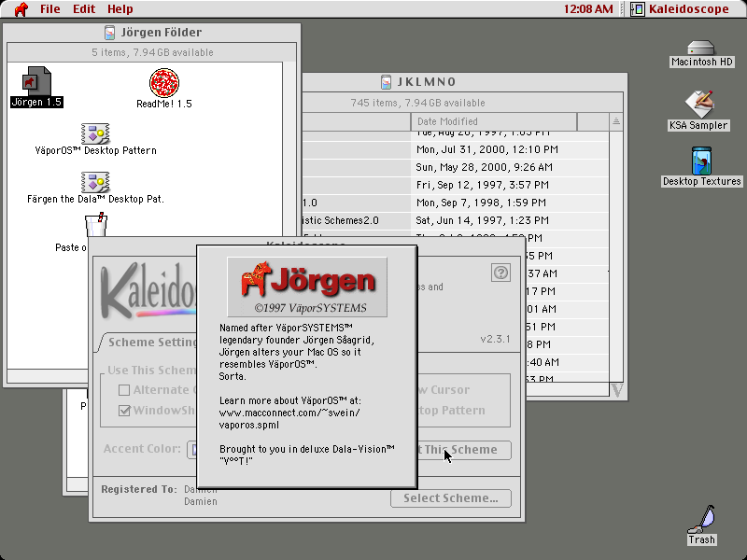The width and height of the screenshot is (747, 560).
Task: Select the Macintosh HD drive icon
Action: [701, 49]
